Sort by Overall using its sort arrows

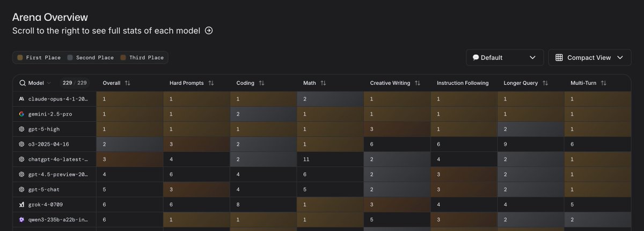(x=127, y=83)
